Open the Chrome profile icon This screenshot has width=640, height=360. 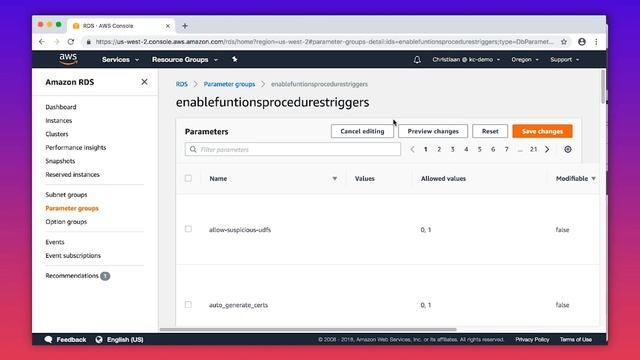click(x=582, y=42)
